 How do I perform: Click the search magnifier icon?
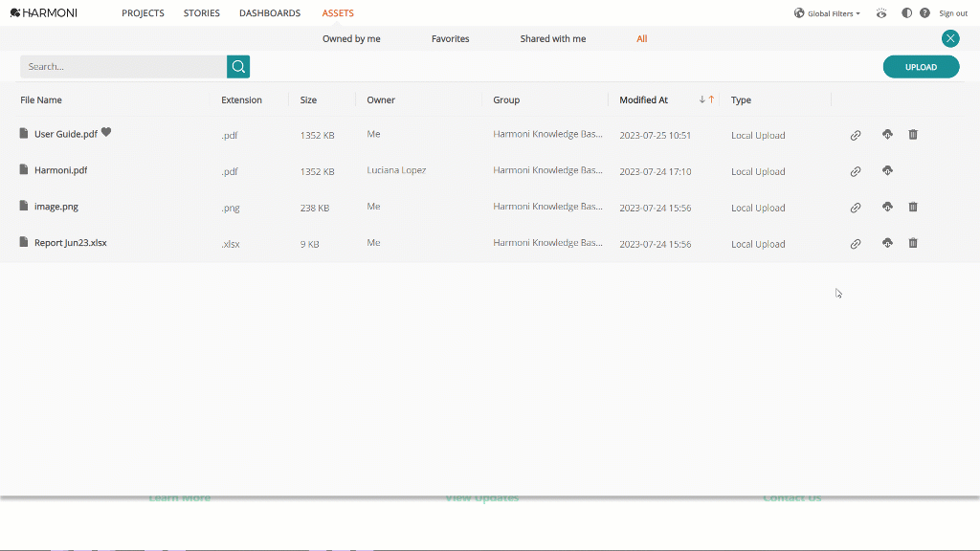point(238,67)
